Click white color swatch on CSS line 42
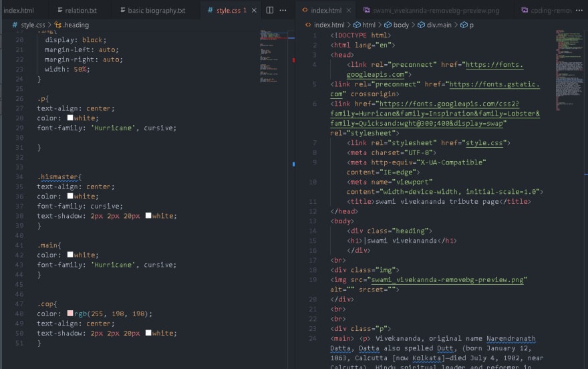Viewport: 588px width, 369px height. [x=70, y=255]
